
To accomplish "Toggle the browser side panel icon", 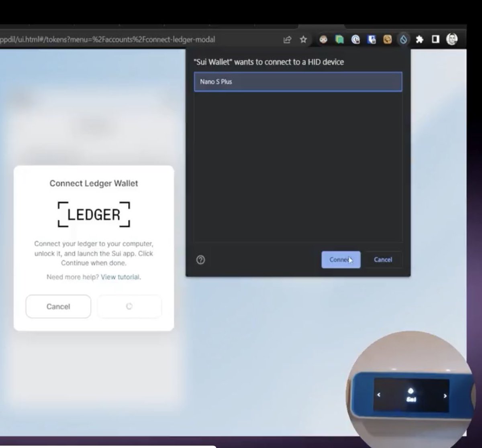I will tap(435, 39).
